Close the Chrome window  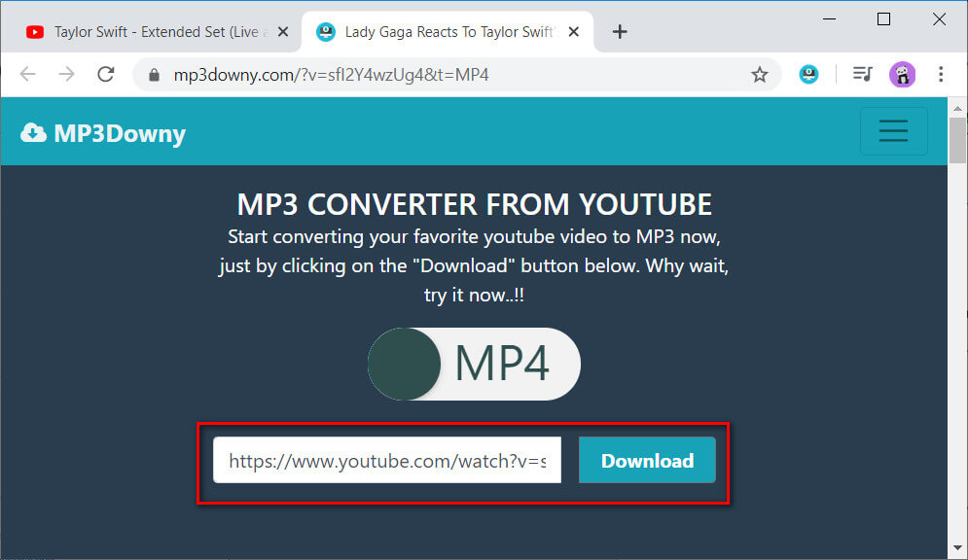(x=939, y=19)
